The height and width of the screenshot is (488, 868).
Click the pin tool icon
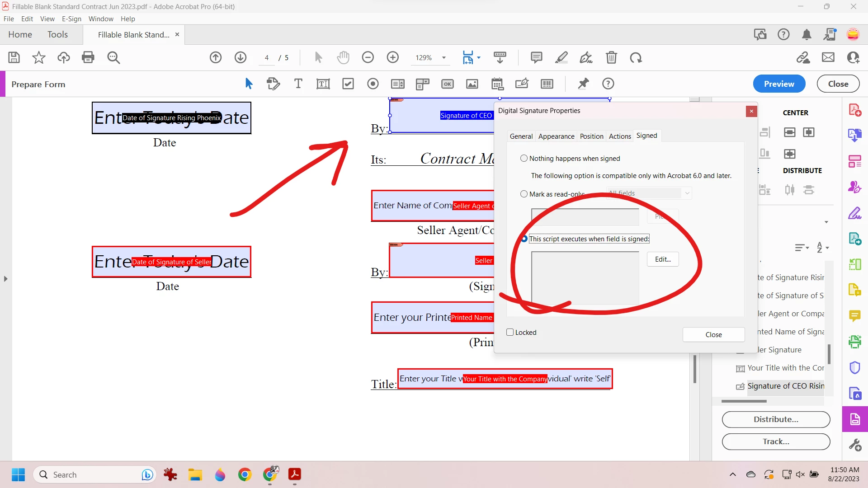(583, 84)
